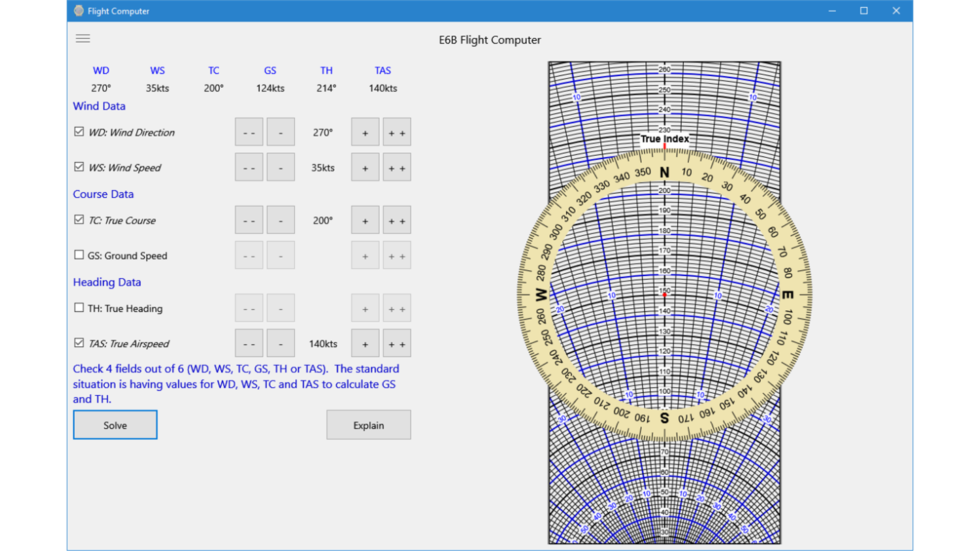980x551 pixels.
Task: Decrease Wind Speed by small step (-)
Action: [280, 167]
